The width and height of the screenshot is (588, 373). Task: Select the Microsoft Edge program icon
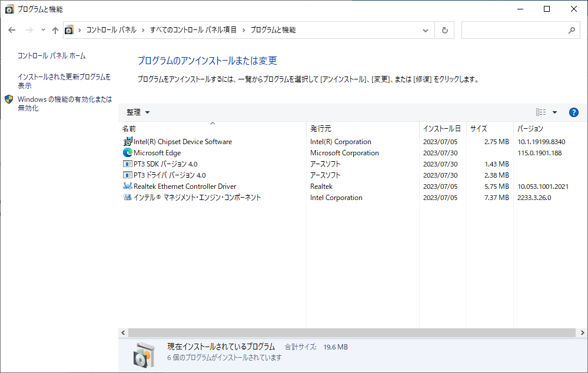pos(128,152)
